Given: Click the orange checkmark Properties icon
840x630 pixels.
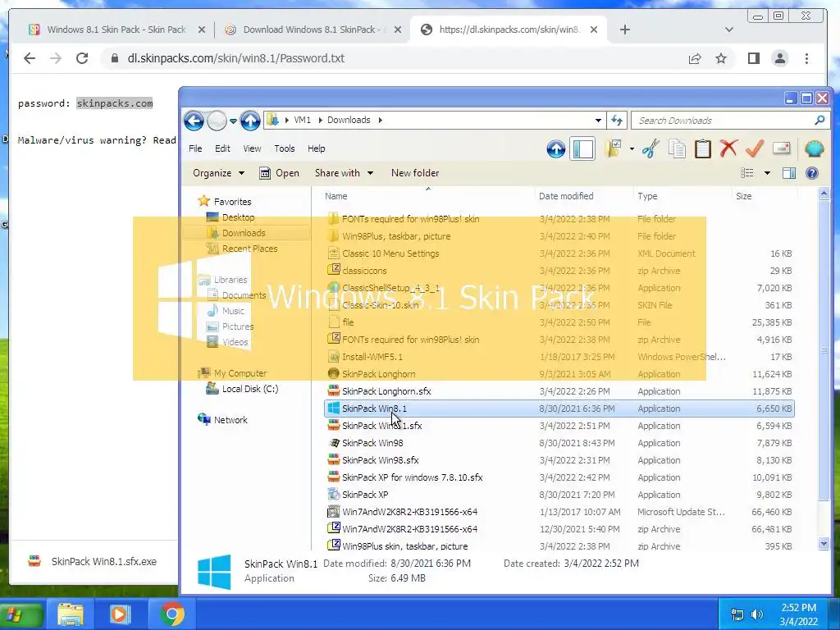Looking at the screenshot, I should [755, 148].
